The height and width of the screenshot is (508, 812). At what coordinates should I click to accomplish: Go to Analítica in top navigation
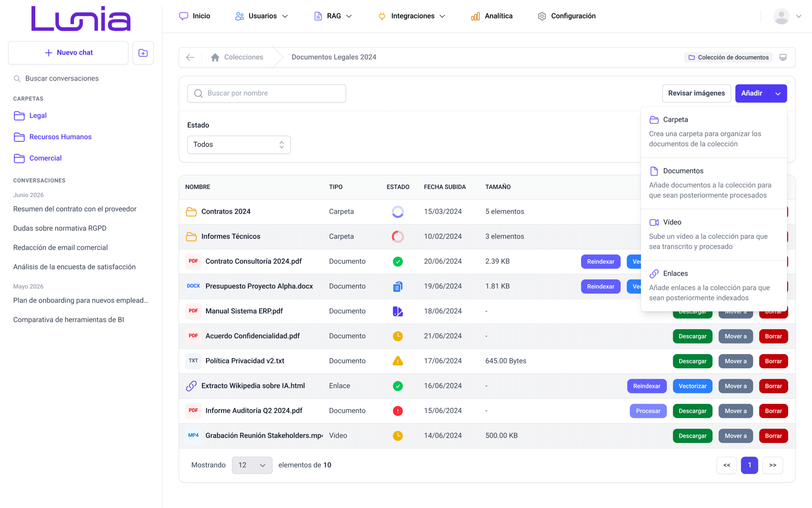tap(492, 16)
